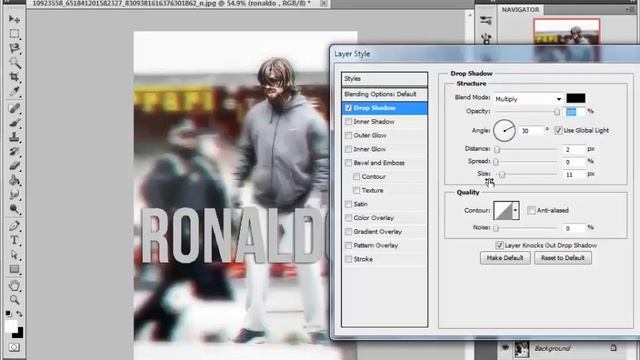Click the Angle dial control
640x360 pixels.
coord(504,131)
